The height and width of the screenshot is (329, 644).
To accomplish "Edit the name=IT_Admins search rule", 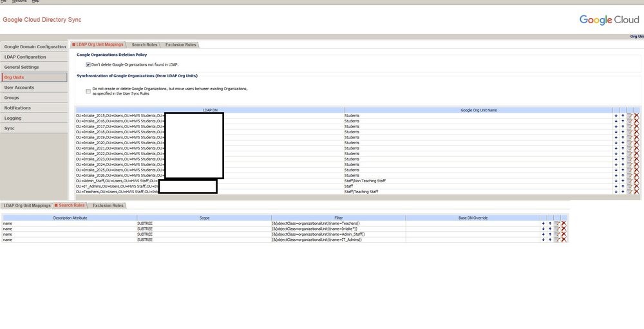I will tap(557, 240).
